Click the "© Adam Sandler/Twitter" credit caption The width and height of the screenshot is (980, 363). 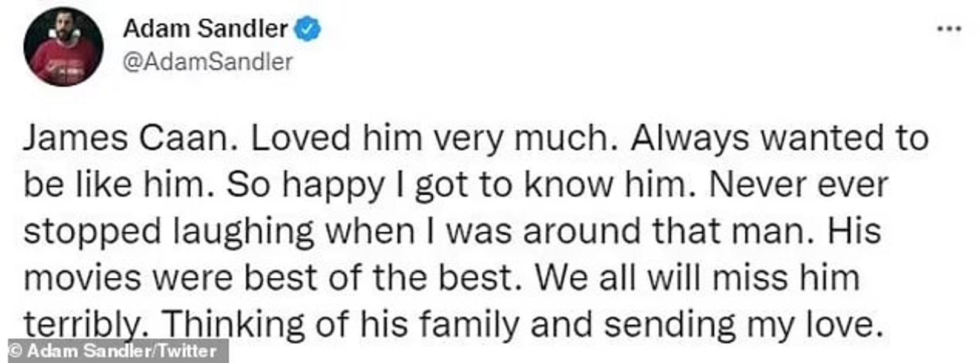113,352
